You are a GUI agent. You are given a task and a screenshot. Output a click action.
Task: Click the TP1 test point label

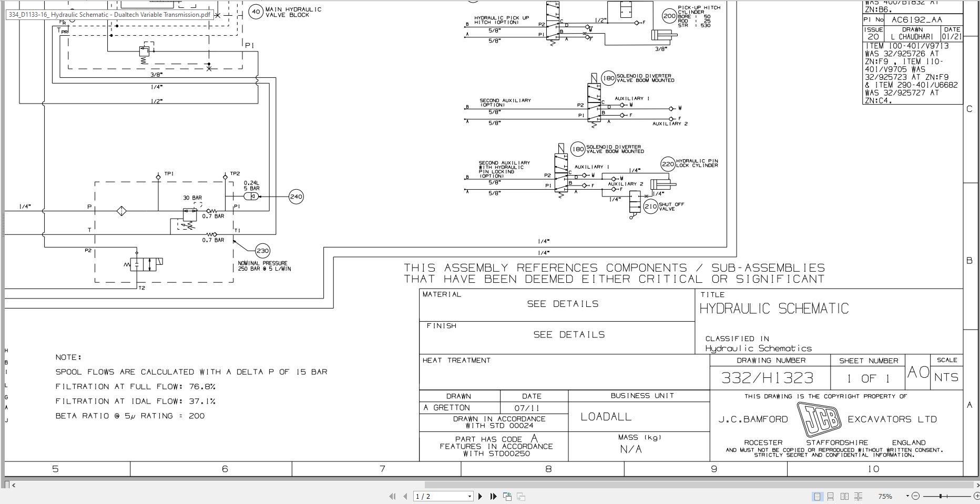tap(169, 173)
